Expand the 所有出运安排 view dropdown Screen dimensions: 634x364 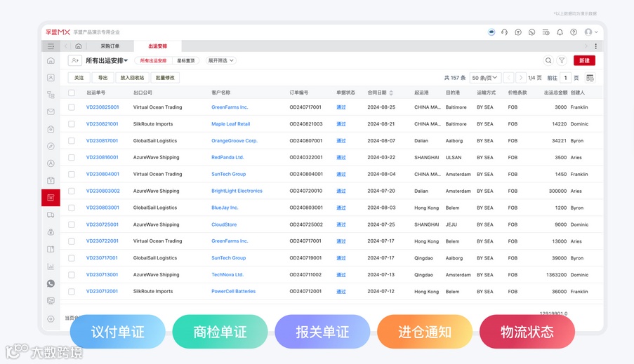click(x=107, y=60)
